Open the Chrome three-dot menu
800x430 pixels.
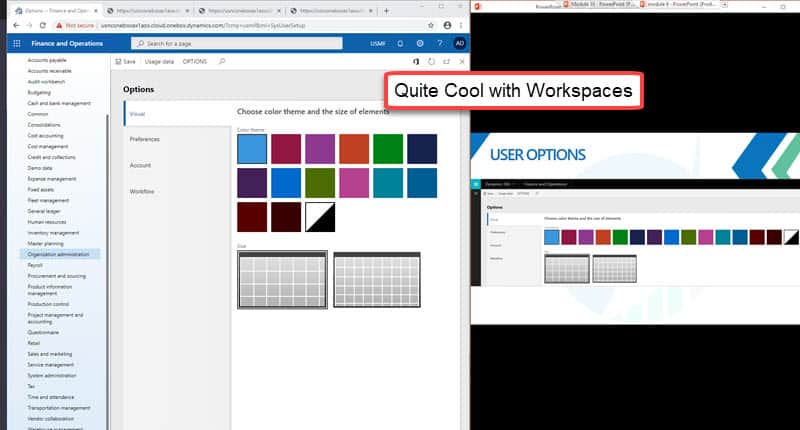click(461, 25)
